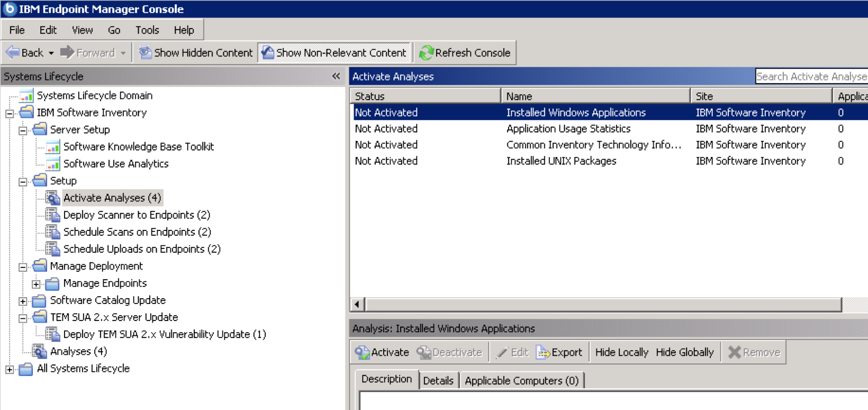Click the Activate analysis icon
868x410 pixels.
(362, 353)
